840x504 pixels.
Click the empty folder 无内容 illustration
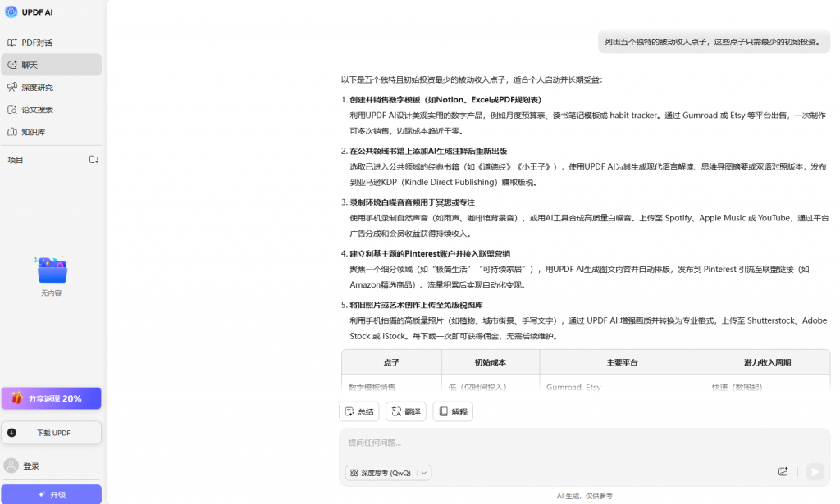51,270
